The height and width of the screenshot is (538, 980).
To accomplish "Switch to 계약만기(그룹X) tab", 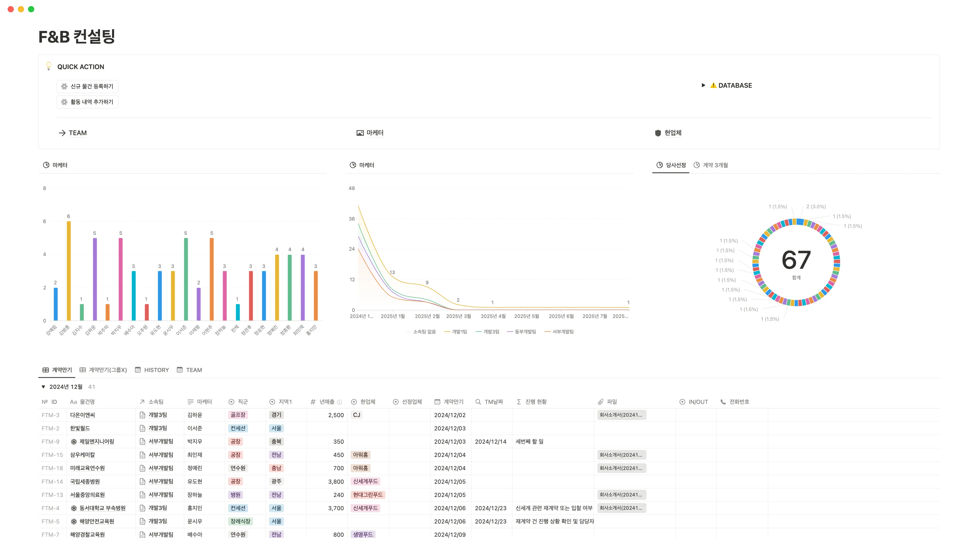I will (103, 370).
